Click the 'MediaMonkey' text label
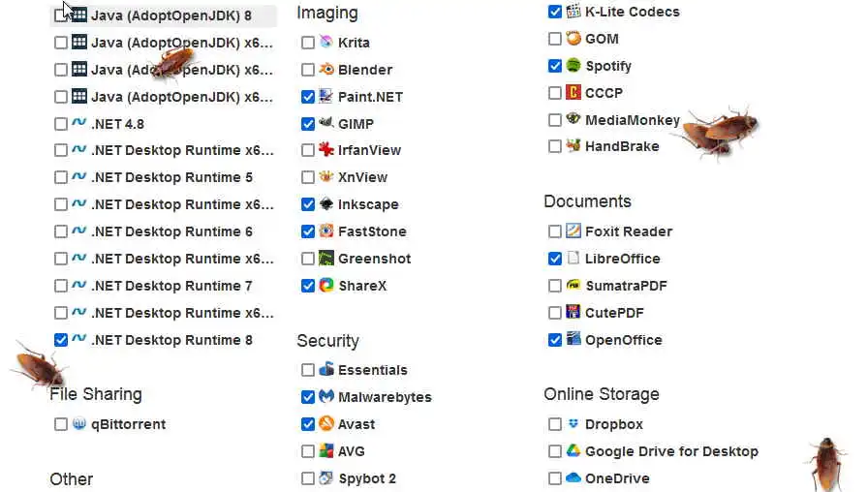This screenshot has width=868, height=492. pos(633,120)
